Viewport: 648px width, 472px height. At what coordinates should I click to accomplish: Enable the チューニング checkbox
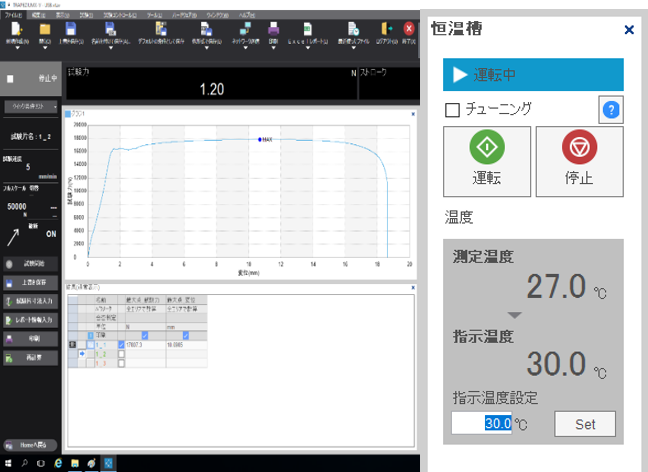tap(452, 109)
